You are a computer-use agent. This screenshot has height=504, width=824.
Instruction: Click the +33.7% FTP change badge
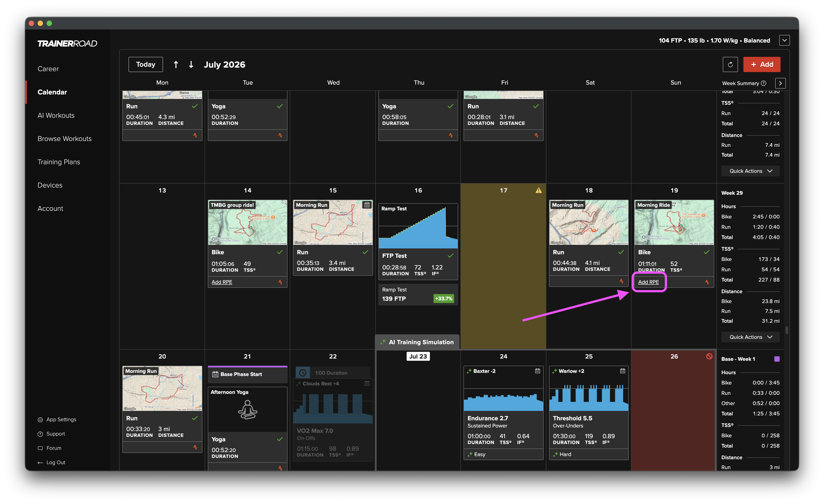443,299
